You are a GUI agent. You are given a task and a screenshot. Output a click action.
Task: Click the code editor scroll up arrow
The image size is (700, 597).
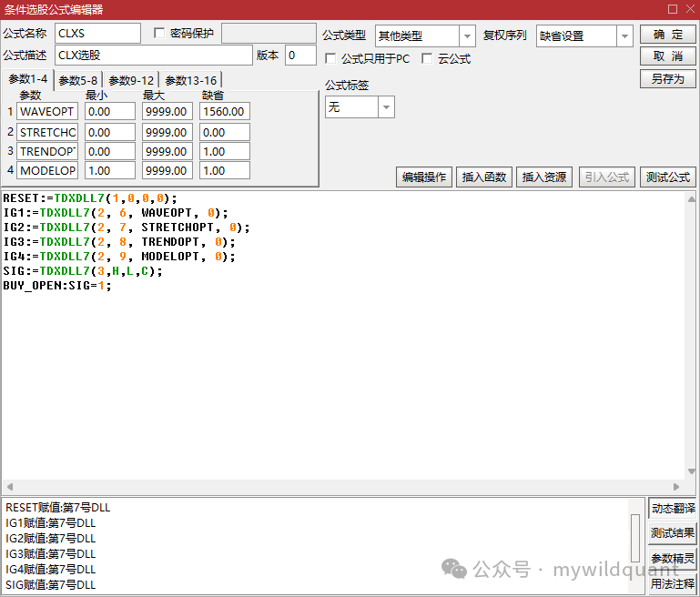click(691, 199)
